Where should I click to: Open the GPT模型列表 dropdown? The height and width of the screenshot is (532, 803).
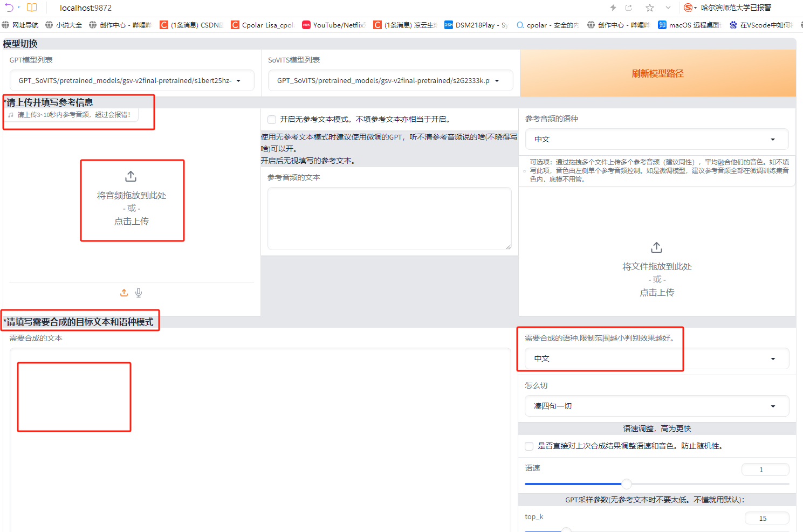[x=132, y=81]
